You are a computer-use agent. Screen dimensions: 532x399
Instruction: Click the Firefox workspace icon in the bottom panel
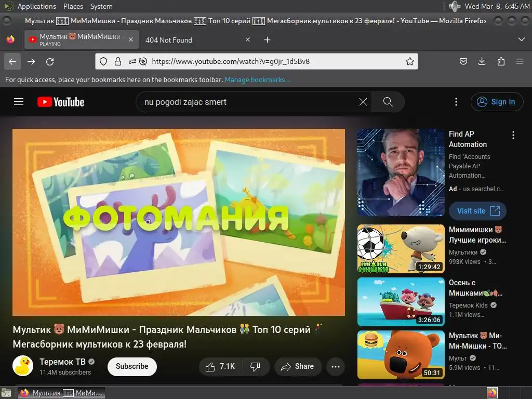pyautogui.click(x=492, y=393)
